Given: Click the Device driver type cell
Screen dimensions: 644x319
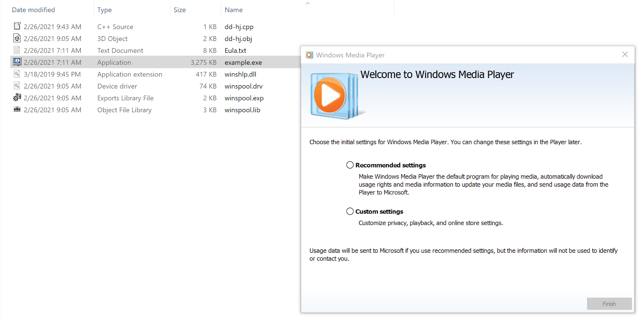Looking at the screenshot, I should coord(117,86).
